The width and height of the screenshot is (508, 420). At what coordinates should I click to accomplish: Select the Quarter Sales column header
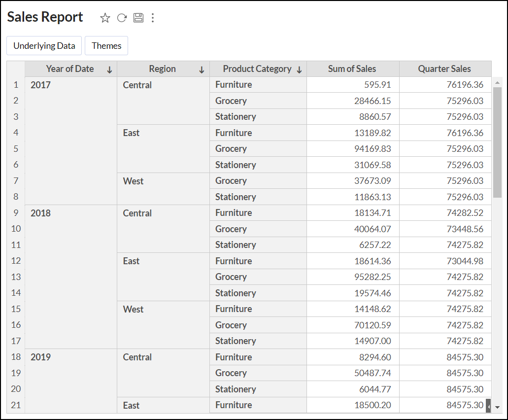[x=445, y=69]
